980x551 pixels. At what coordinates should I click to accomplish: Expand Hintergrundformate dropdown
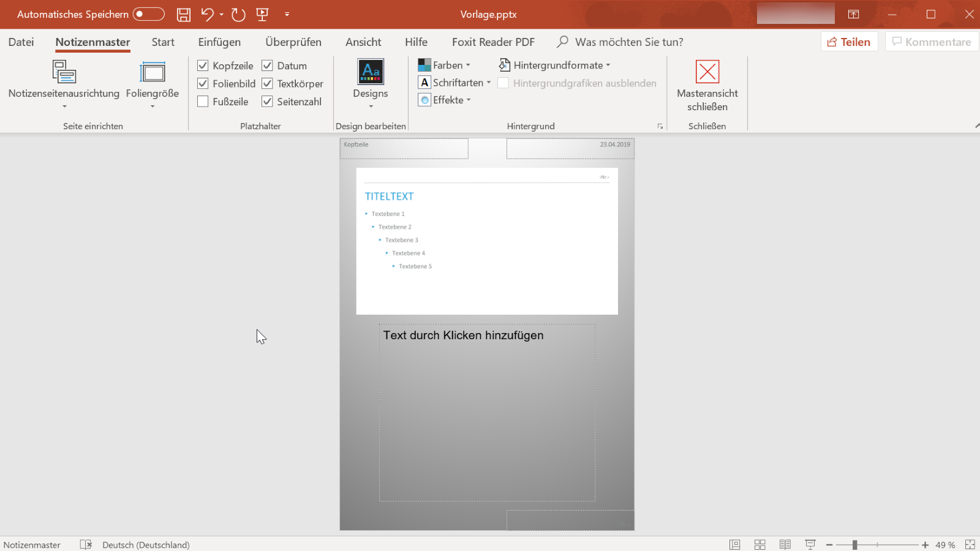555,65
